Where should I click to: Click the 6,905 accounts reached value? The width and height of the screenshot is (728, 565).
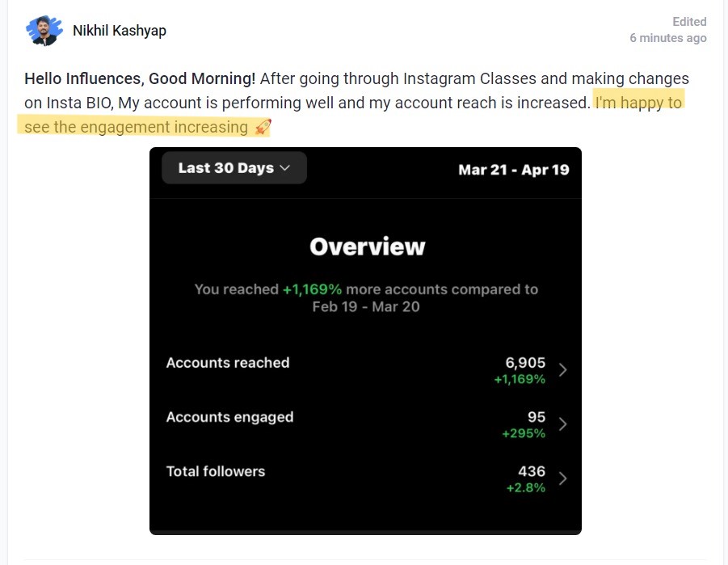click(525, 362)
